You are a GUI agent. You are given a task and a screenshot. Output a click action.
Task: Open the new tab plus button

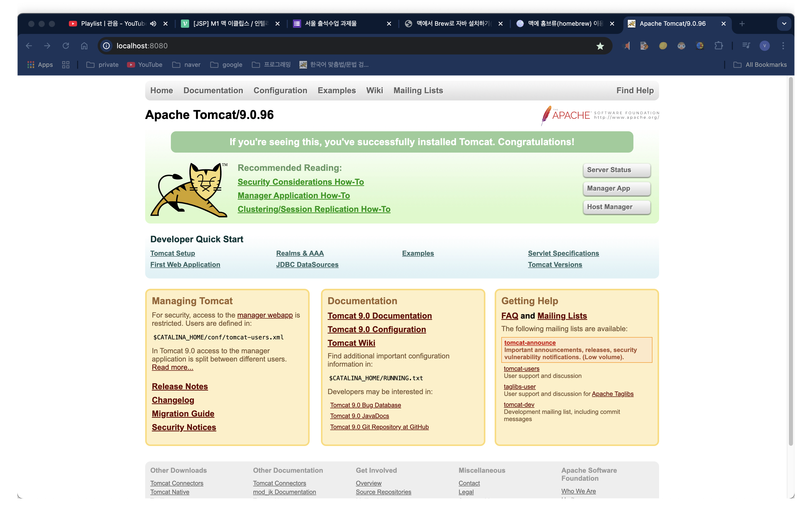742,24
